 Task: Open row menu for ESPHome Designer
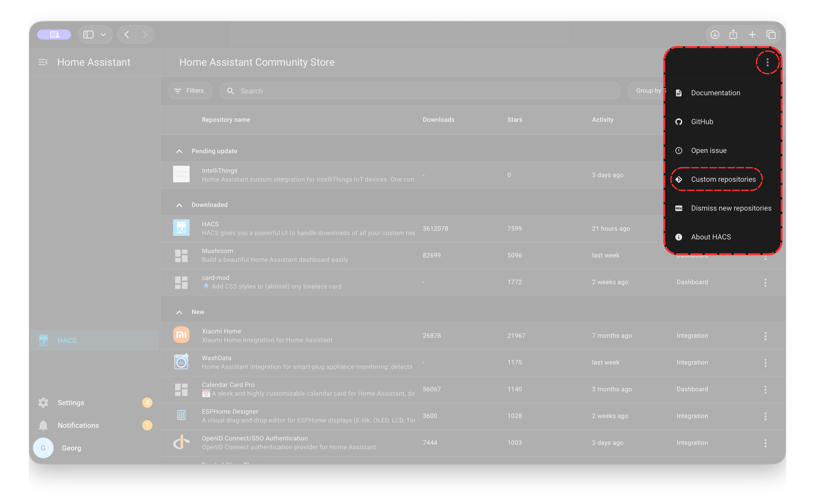tap(765, 416)
